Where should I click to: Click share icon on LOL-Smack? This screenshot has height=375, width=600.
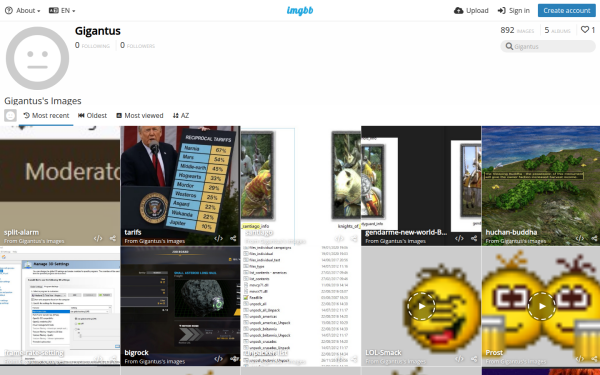pos(474,359)
